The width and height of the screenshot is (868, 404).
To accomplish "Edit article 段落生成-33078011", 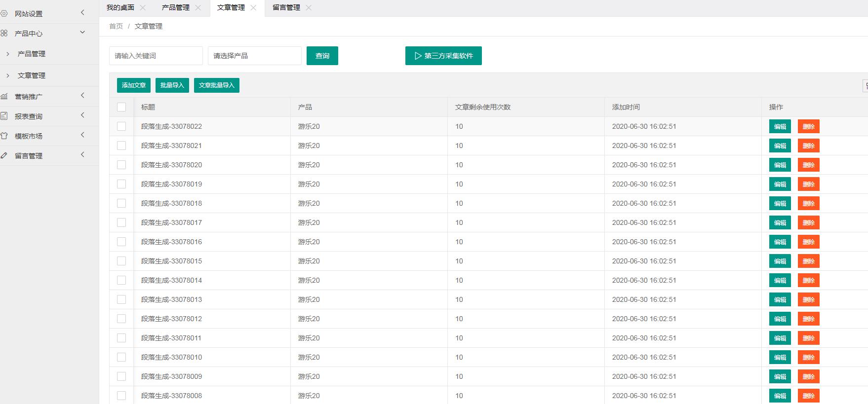I will [780, 338].
